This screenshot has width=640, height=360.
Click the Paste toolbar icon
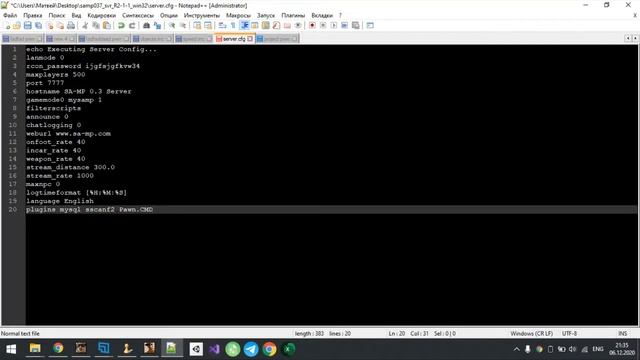coord(107,25)
